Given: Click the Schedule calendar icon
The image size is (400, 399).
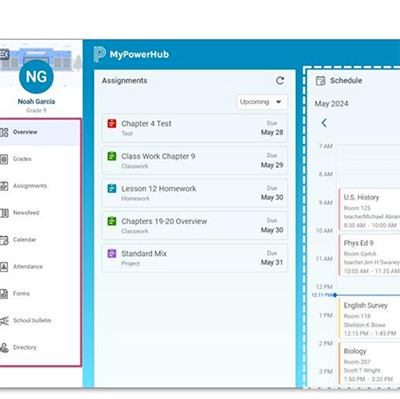Looking at the screenshot, I should [x=321, y=81].
